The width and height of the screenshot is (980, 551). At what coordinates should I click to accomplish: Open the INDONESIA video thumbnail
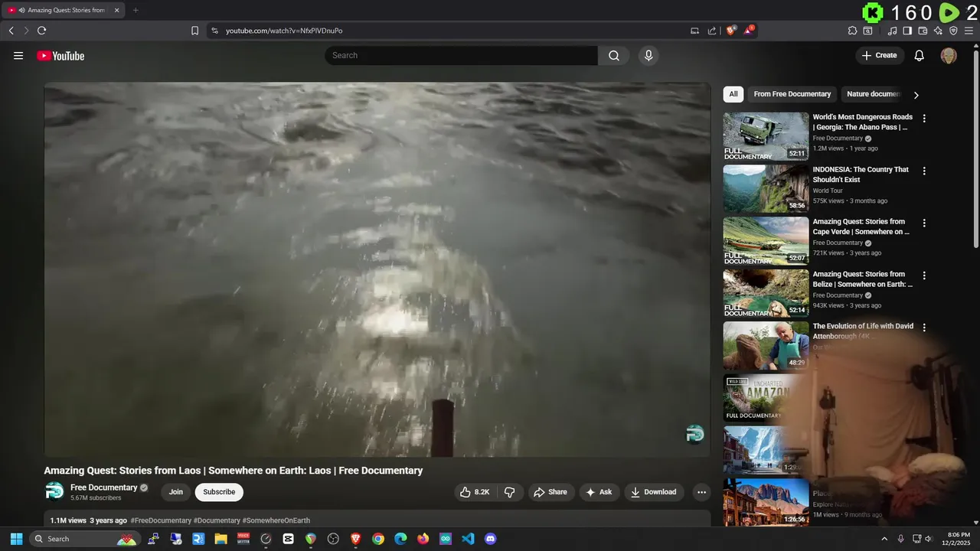point(766,188)
